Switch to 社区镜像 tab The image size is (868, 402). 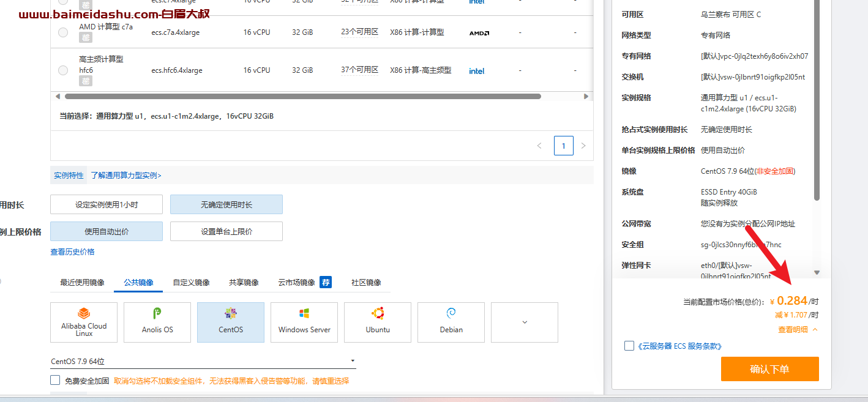[x=366, y=282]
